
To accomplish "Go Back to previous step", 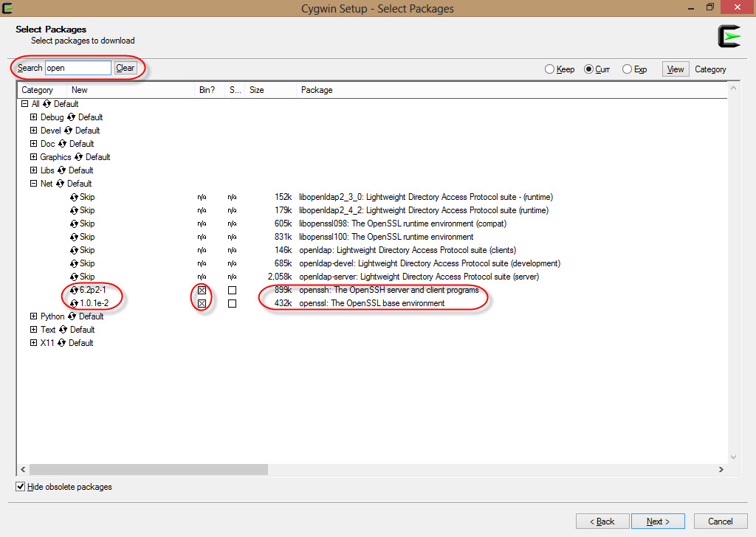I will tap(602, 521).
